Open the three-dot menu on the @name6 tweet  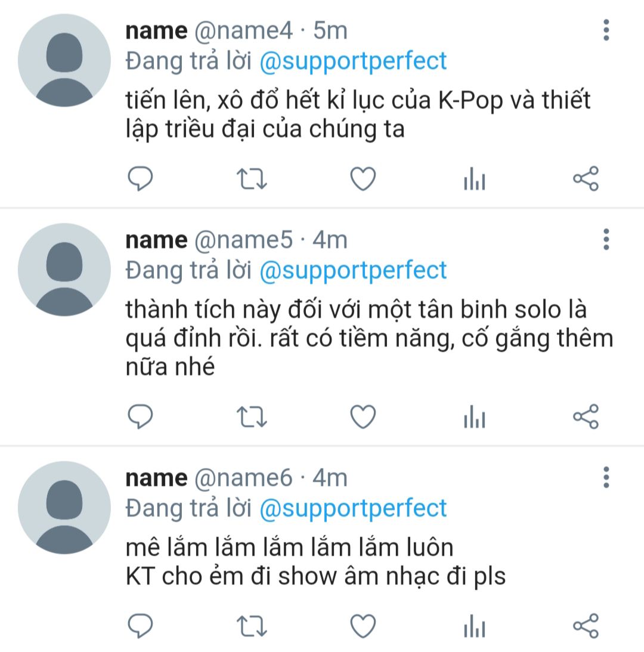606,477
